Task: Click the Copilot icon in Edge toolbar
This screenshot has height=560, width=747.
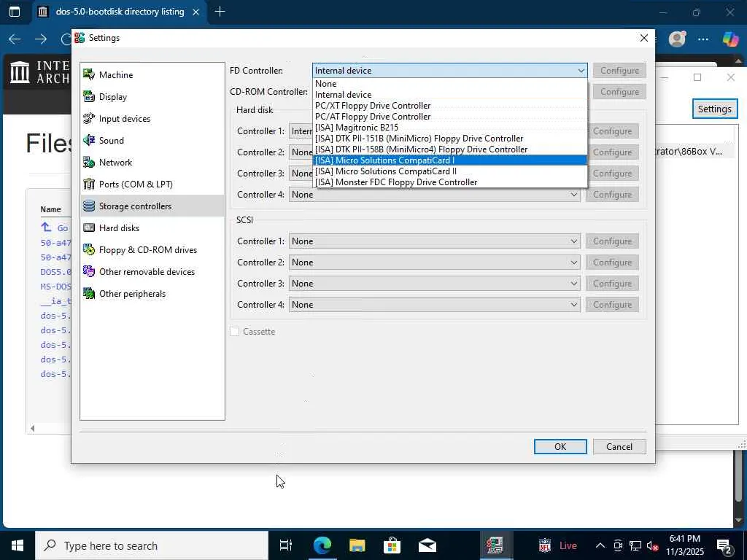Action: [729, 39]
